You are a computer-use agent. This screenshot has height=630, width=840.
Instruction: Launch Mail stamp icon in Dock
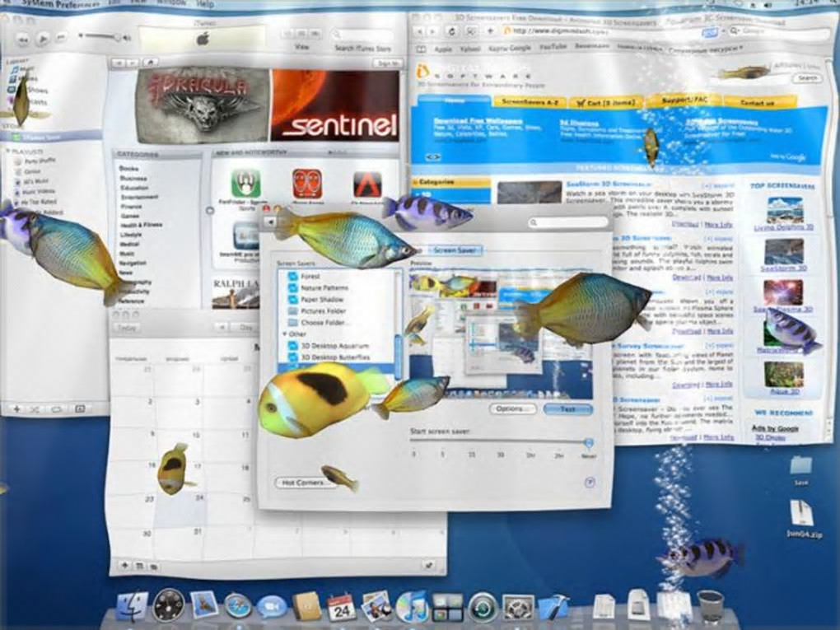coord(203,606)
